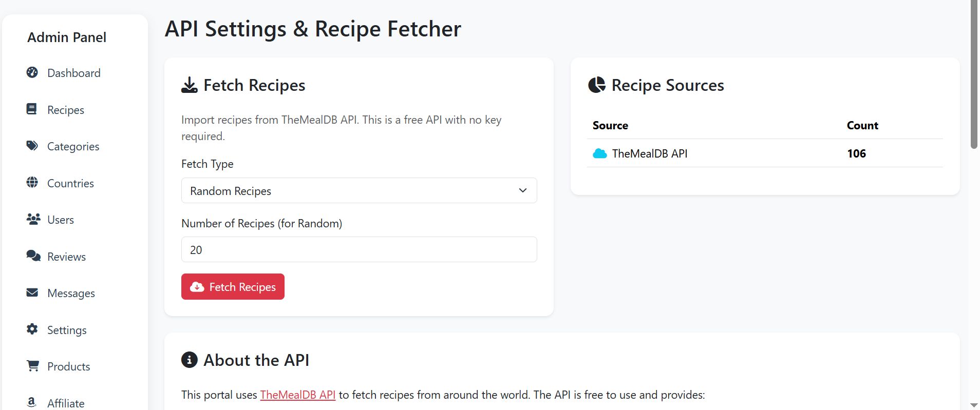
Task: Click the Products shopping cart icon
Action: [33, 366]
